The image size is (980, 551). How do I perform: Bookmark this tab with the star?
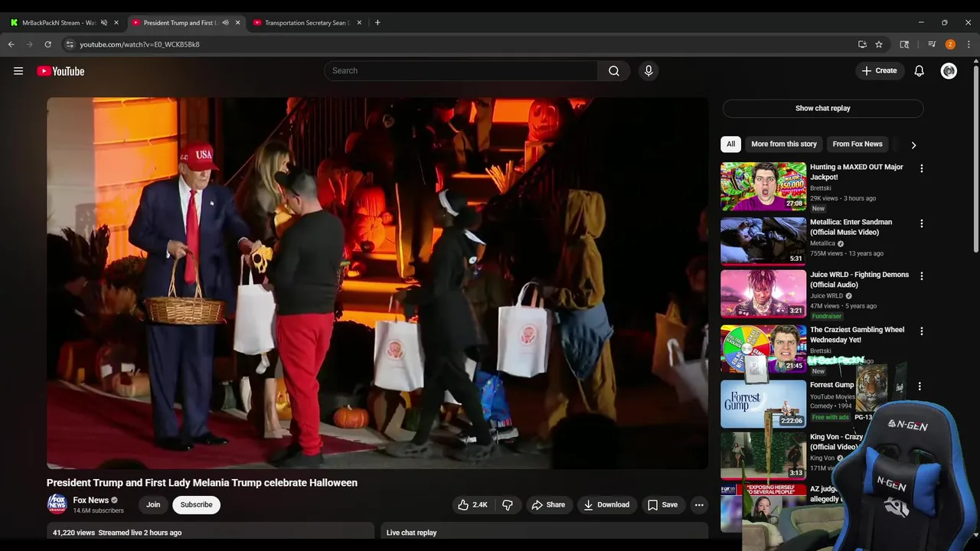(879, 44)
